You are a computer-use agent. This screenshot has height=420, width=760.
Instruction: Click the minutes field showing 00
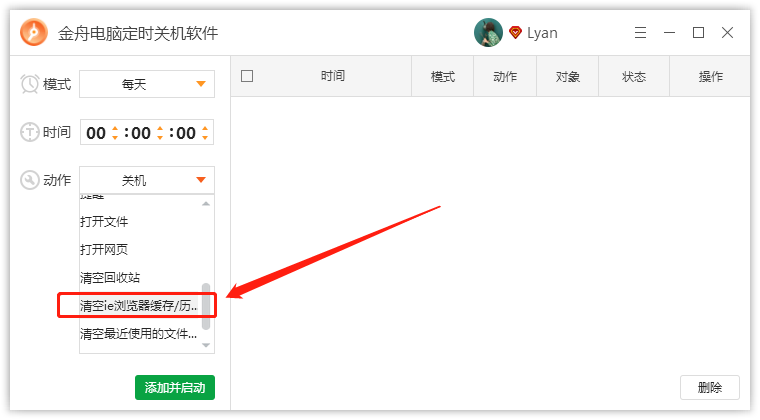coord(141,133)
